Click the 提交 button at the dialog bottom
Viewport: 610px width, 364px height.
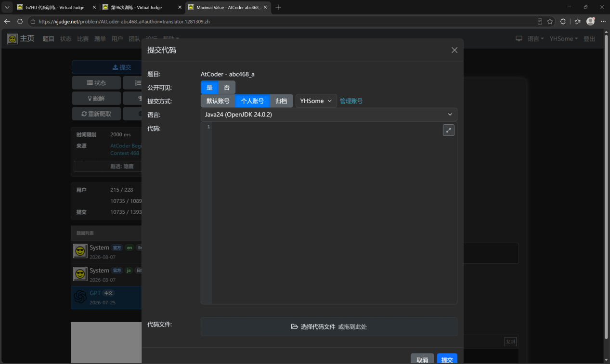(x=447, y=360)
